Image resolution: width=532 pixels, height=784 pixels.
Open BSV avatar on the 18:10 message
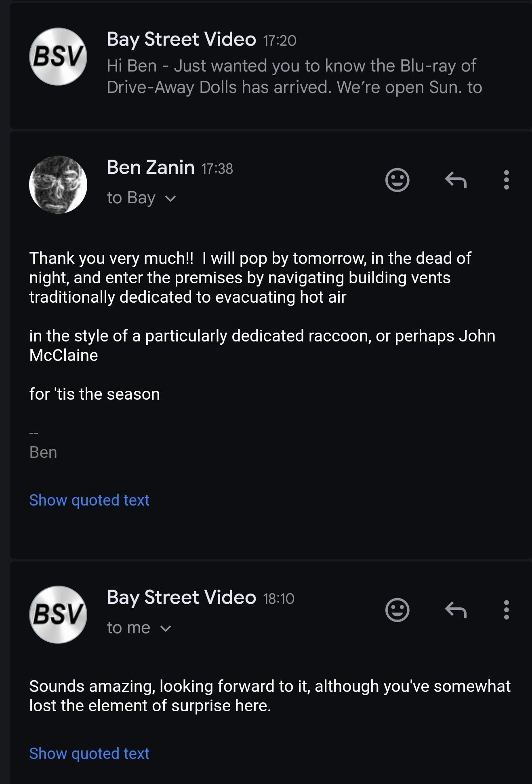coord(58,615)
